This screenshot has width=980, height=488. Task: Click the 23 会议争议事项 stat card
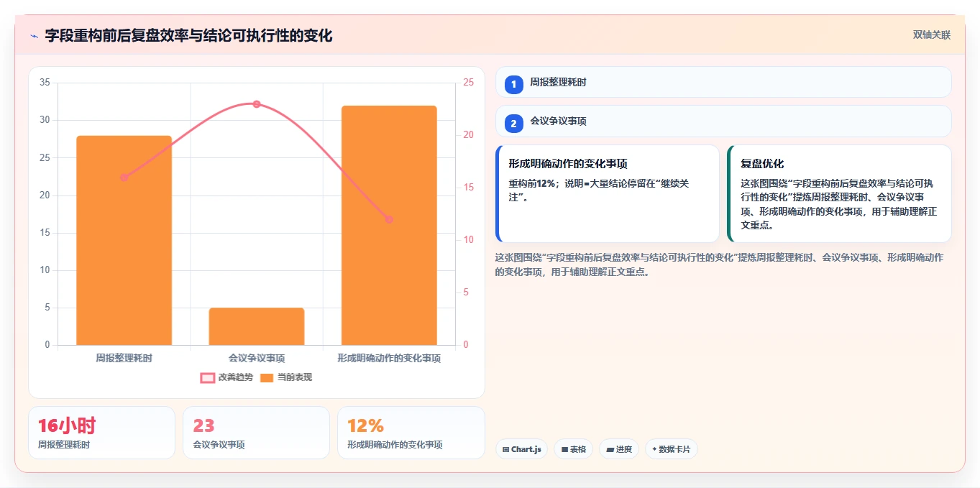256,433
